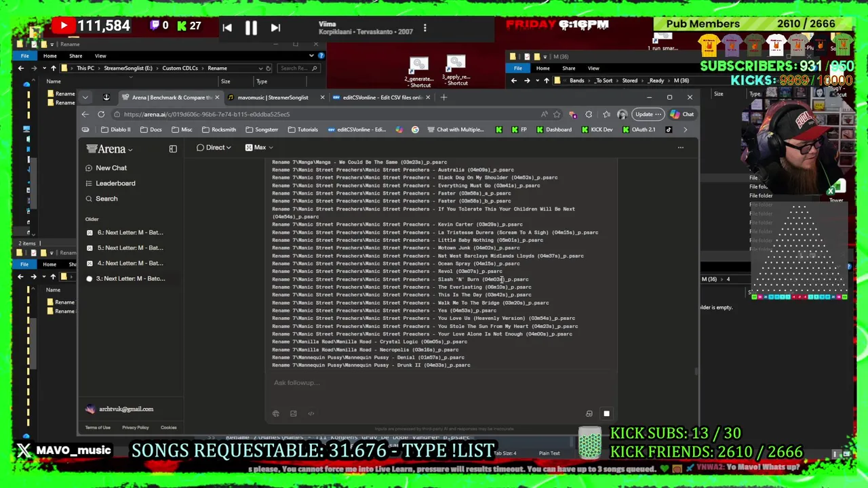Open the OAuth 2.1 bookmark
This screenshot has width=868, height=488.
[x=639, y=129]
